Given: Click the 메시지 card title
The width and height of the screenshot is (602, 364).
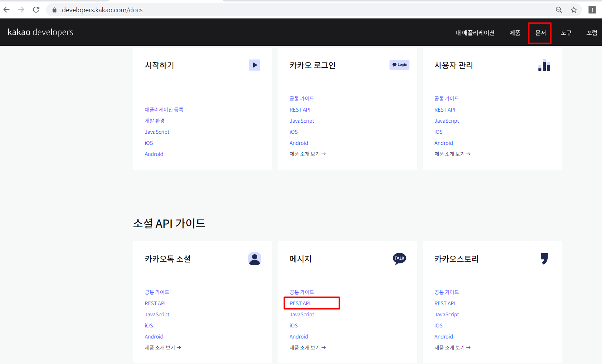Looking at the screenshot, I should [x=300, y=259].
